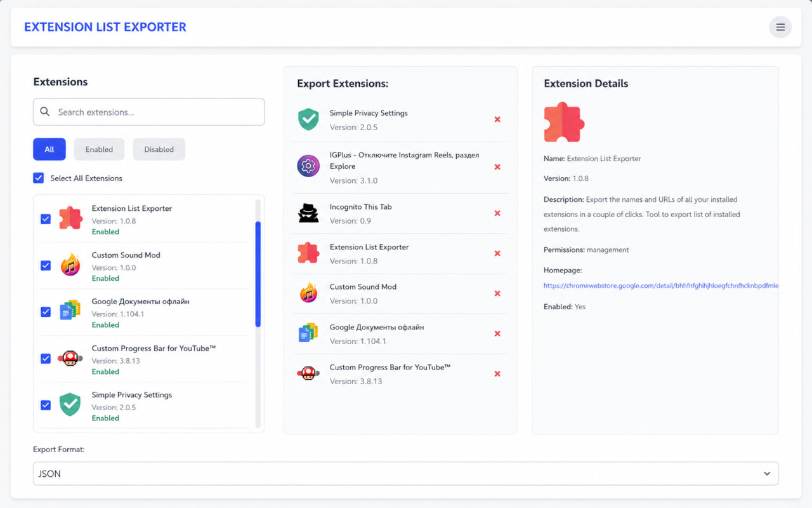Remove Custom Sound Mod from the export list
The width and height of the screenshot is (812, 508).
point(497,293)
